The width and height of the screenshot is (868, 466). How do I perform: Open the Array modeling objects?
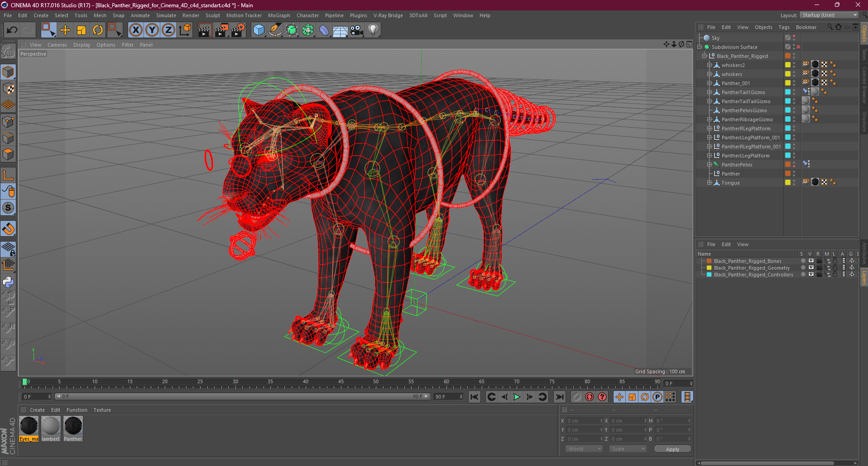tap(308, 30)
